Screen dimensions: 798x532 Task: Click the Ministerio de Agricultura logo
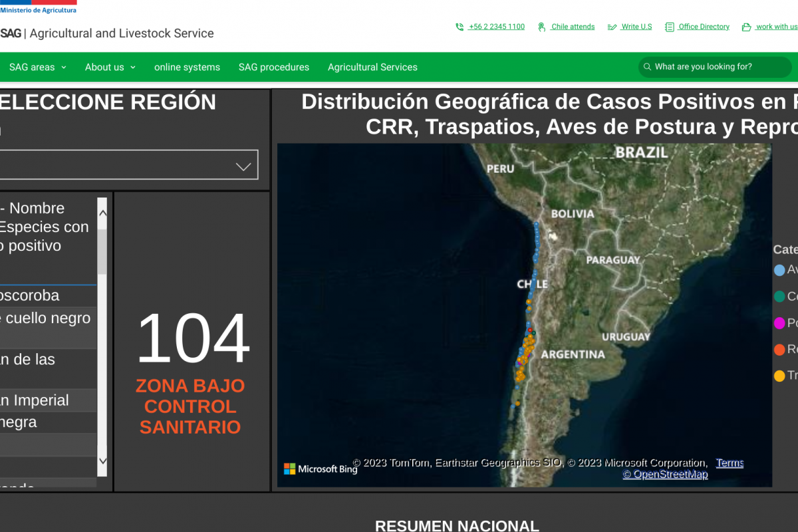(38, 7)
